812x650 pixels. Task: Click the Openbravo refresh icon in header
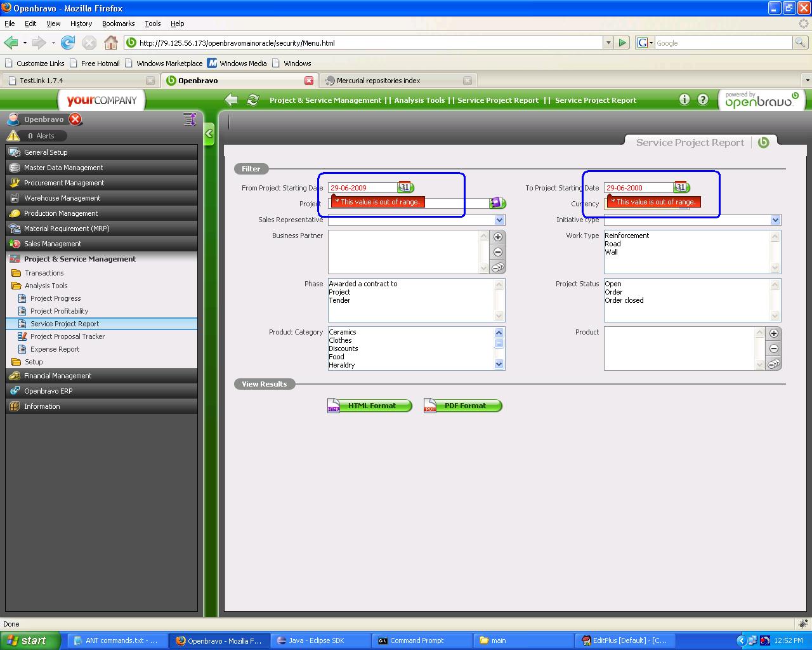pos(252,100)
